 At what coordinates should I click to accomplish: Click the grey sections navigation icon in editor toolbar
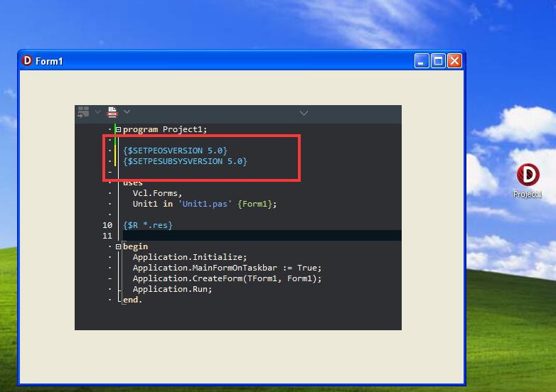click(x=83, y=112)
